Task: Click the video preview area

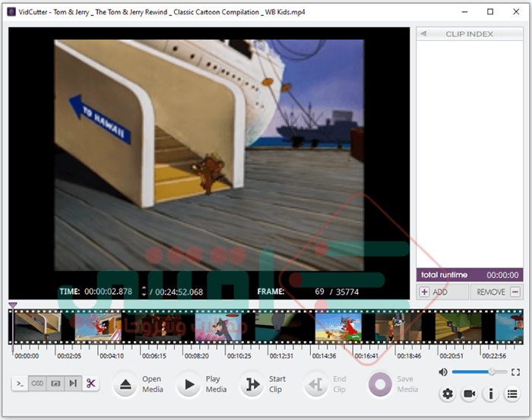Action: (209, 155)
